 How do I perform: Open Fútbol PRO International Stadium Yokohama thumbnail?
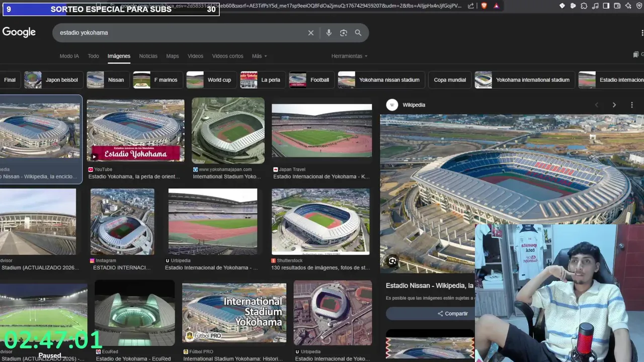(x=234, y=313)
